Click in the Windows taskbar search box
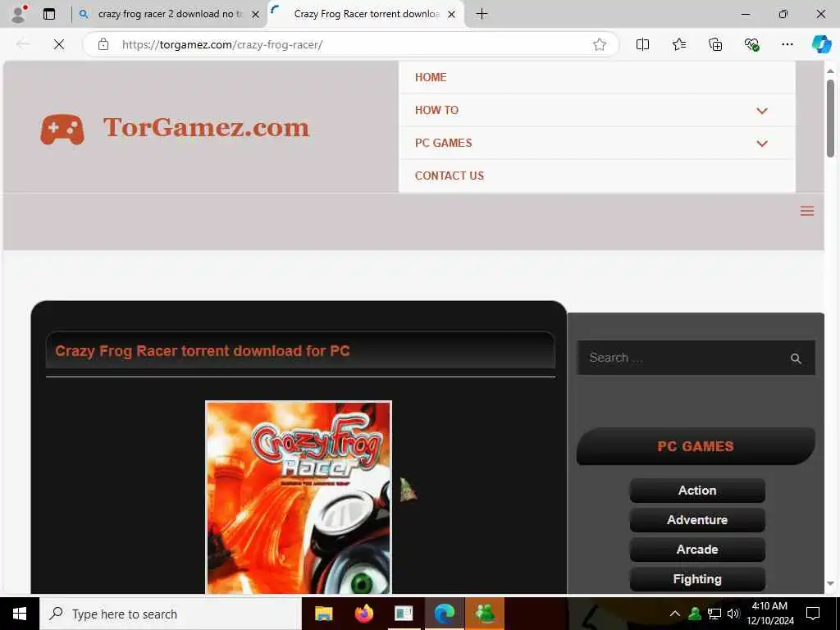Viewport: 840px width, 630px height. point(171,614)
